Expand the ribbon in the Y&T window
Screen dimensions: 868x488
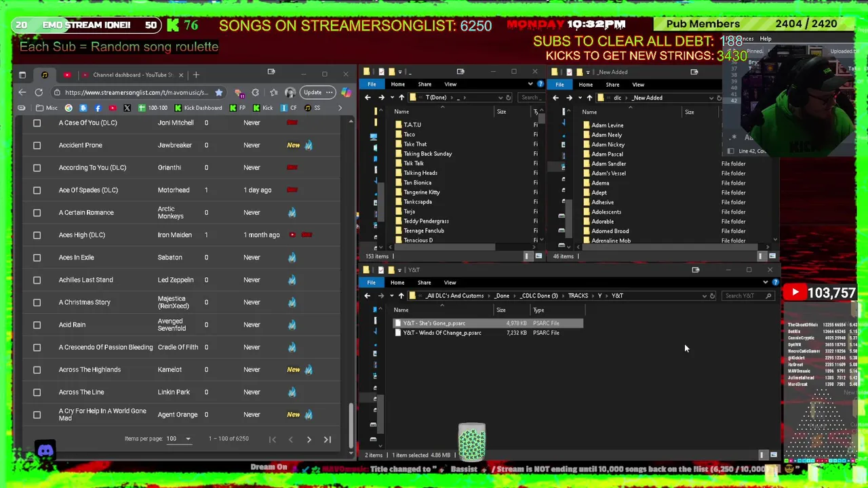point(766,283)
